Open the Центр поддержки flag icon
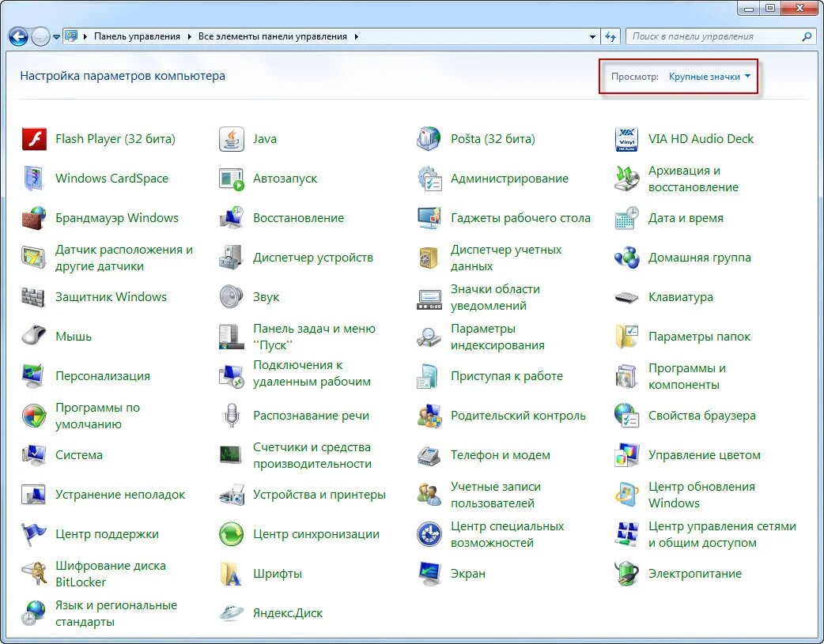The height and width of the screenshot is (644, 824). [x=35, y=534]
